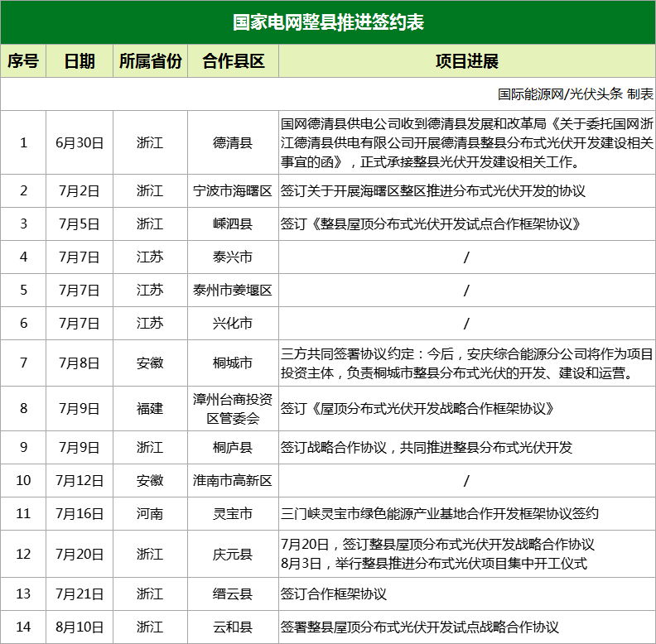Select the 嵊泗县 cell
Screen dimensions: 656x644
click(233, 223)
